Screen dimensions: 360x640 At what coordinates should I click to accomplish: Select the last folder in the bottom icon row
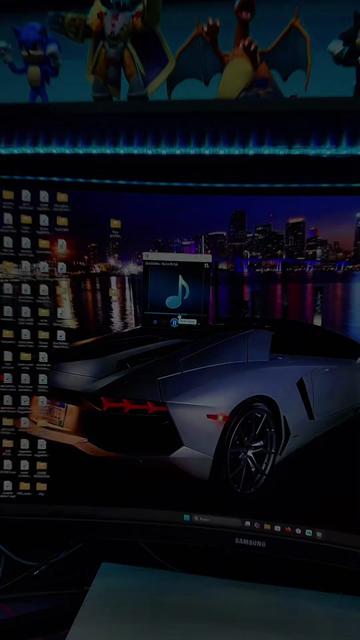[41, 486]
